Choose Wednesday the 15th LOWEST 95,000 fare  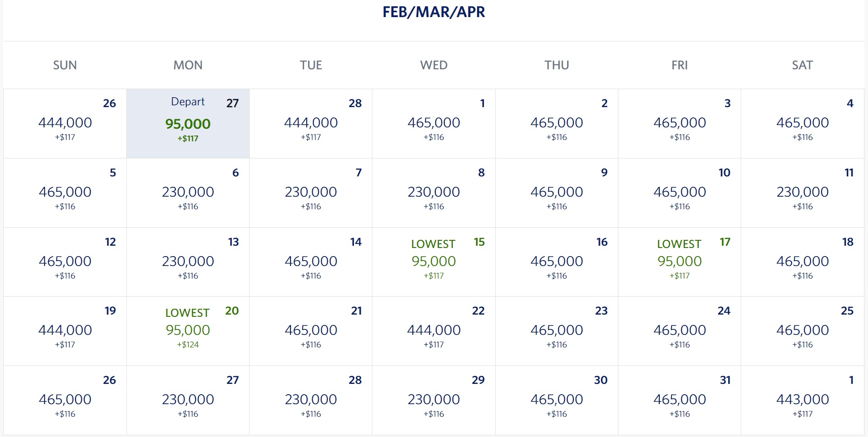coord(434,261)
